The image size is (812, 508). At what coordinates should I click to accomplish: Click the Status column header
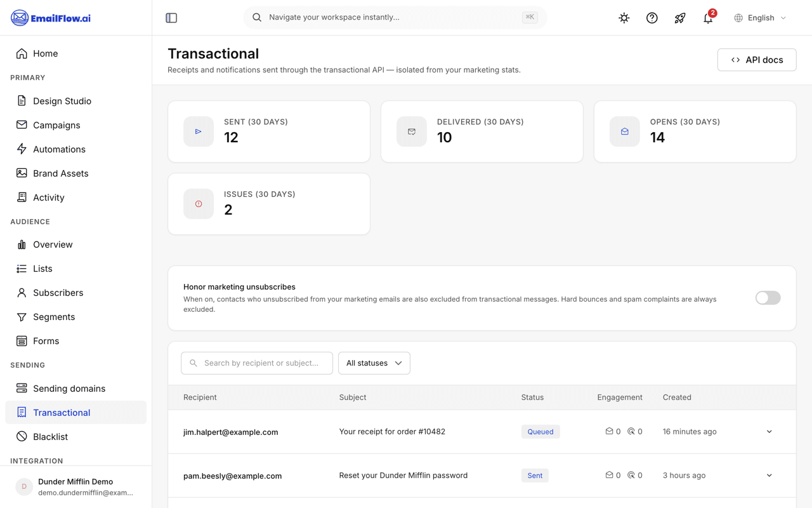(x=532, y=398)
